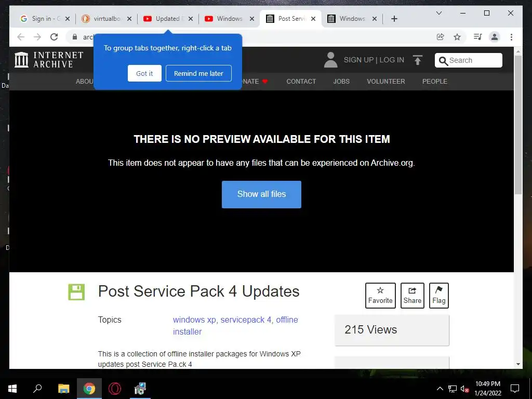Click the page vertical scrollbar thumb

point(518,125)
